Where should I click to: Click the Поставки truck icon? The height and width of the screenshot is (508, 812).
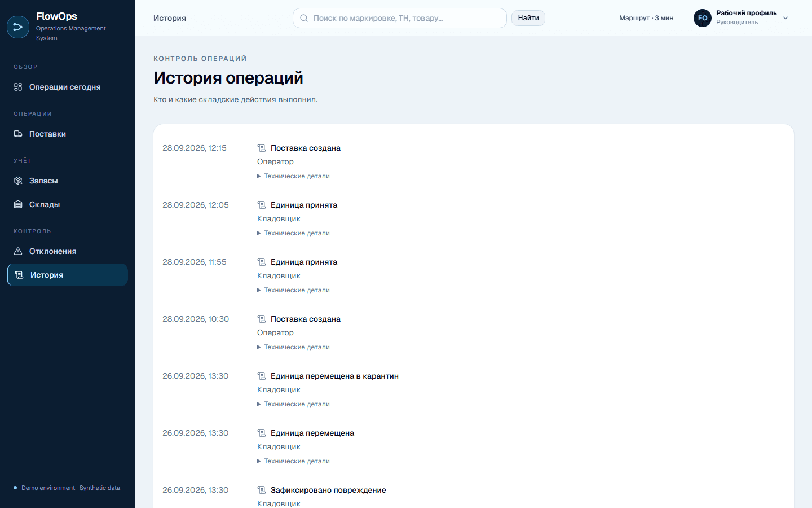coord(18,134)
